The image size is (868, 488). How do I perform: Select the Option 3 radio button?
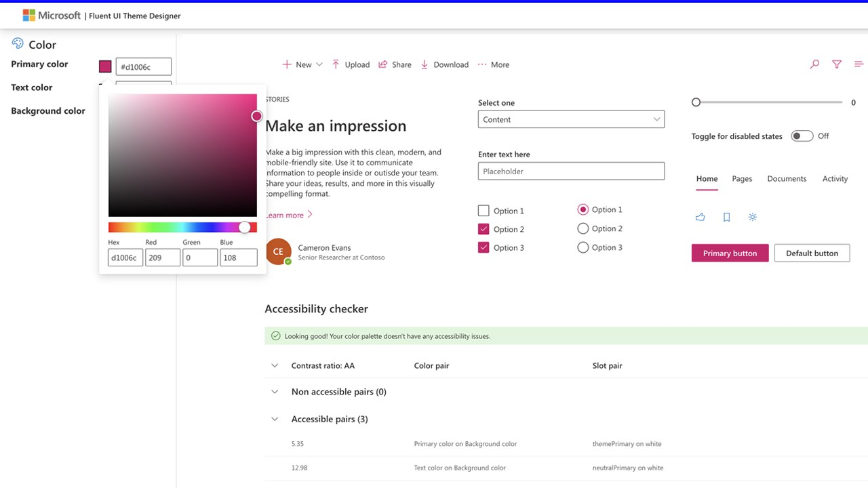coord(583,247)
